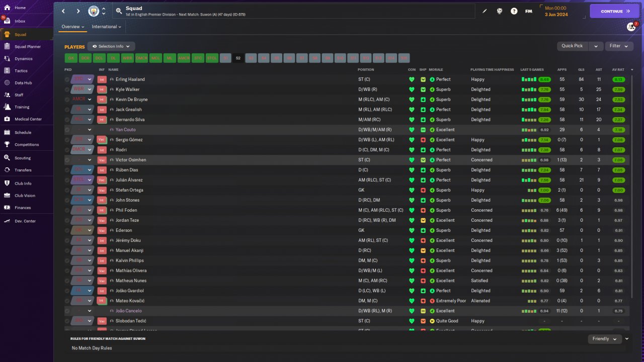Select the GK position slot
Image resolution: width=644 pixels, height=362 pixels.
tap(71, 58)
